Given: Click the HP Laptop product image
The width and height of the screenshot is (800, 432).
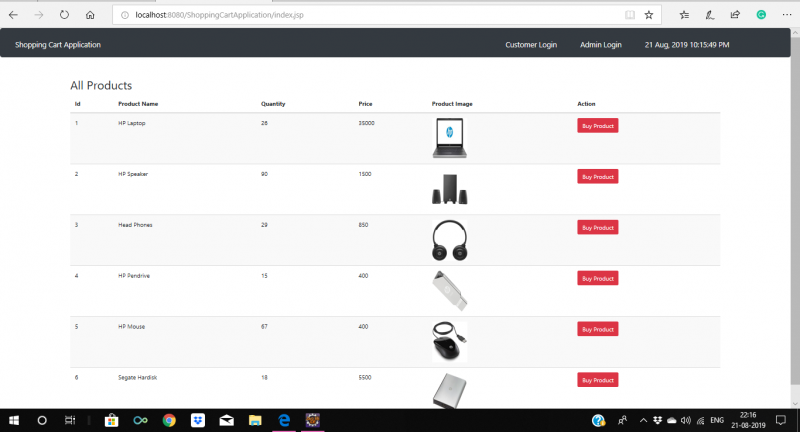Looking at the screenshot, I should pyautogui.click(x=449, y=138).
